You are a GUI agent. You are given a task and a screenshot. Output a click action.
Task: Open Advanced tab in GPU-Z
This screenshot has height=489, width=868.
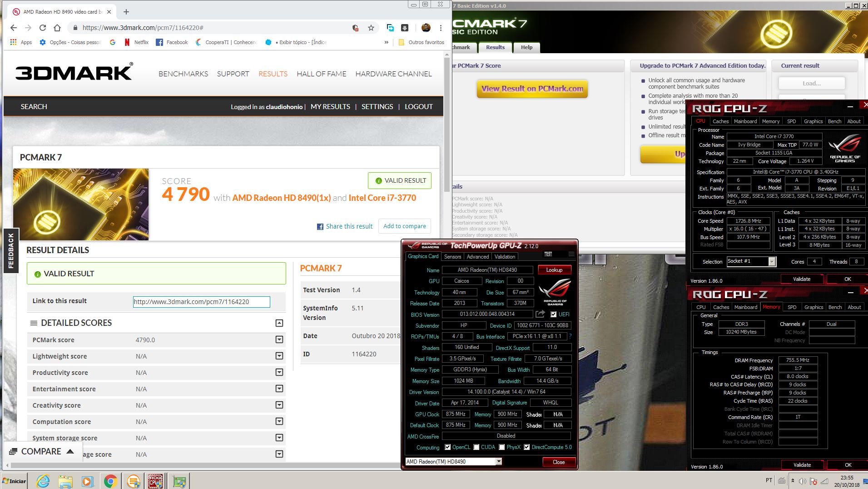(478, 257)
